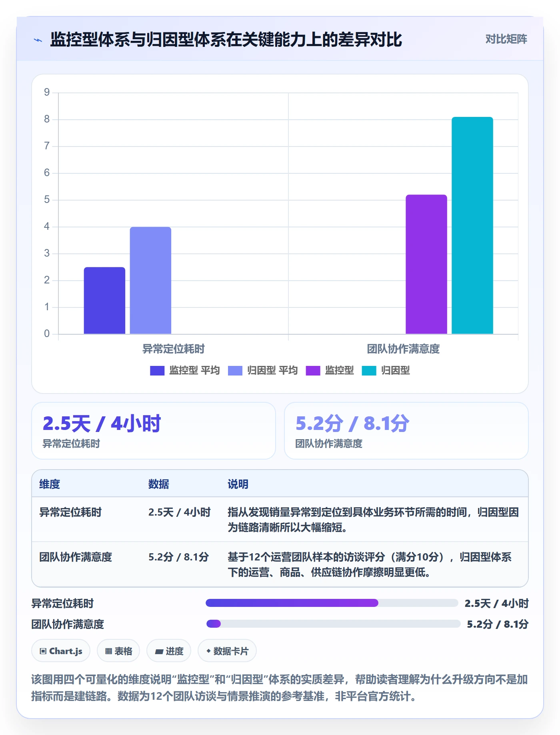Click the cyan 8.1 satisfaction bar

pos(472,225)
